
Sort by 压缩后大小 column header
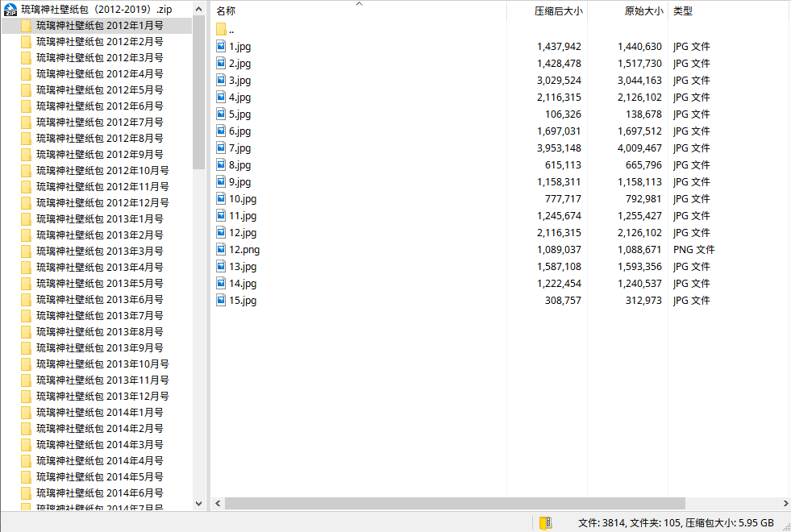[x=557, y=11]
